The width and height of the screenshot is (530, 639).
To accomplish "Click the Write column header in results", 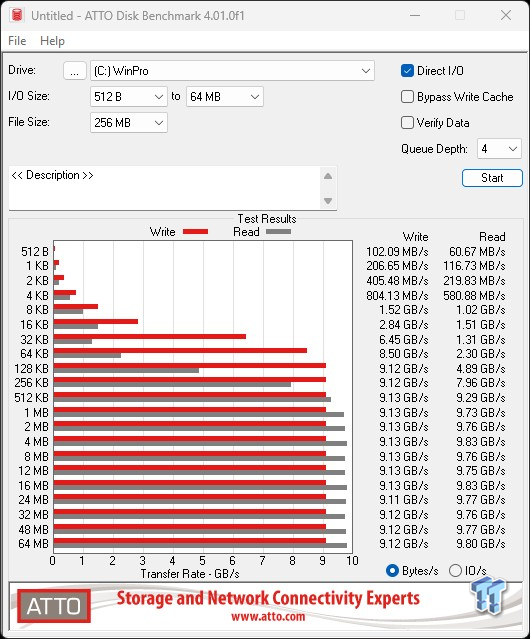I will point(415,237).
